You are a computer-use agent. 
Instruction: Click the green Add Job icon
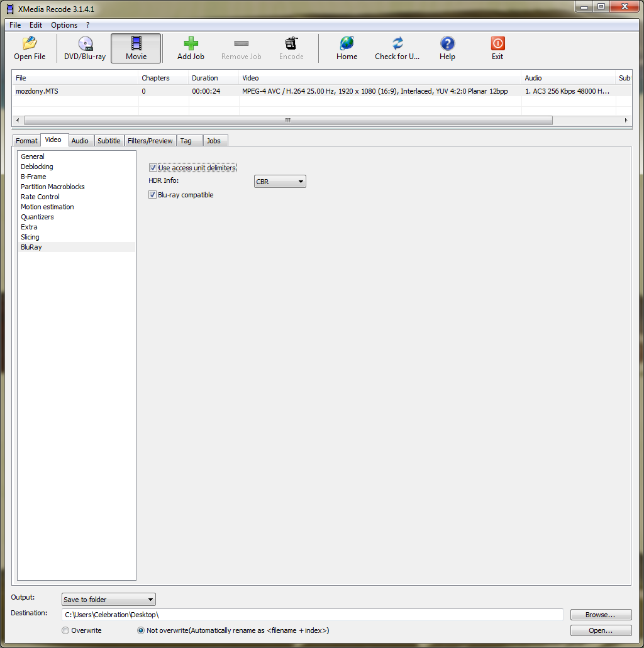(x=191, y=43)
